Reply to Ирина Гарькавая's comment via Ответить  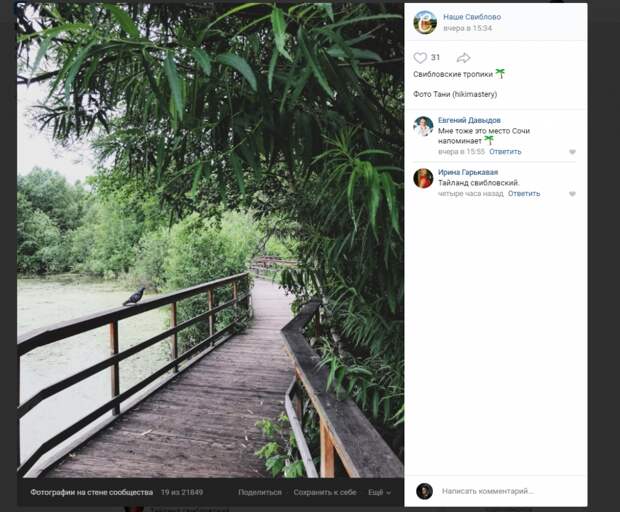pyautogui.click(x=524, y=194)
